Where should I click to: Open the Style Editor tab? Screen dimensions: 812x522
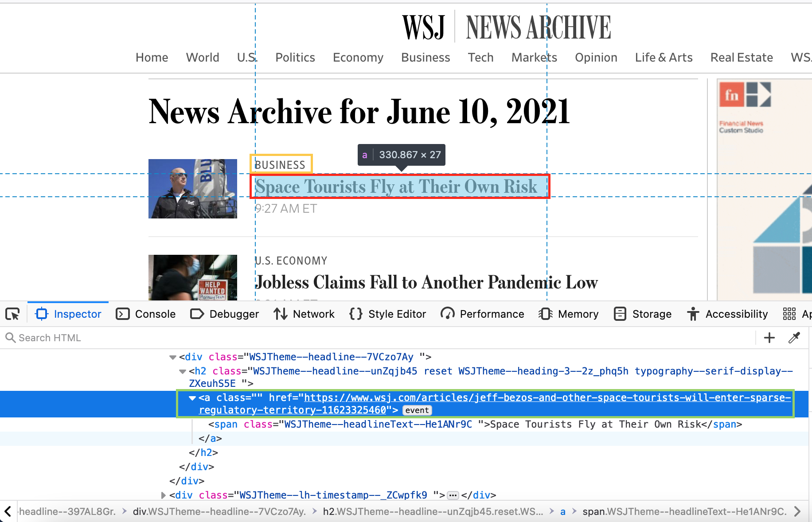pyautogui.click(x=387, y=314)
